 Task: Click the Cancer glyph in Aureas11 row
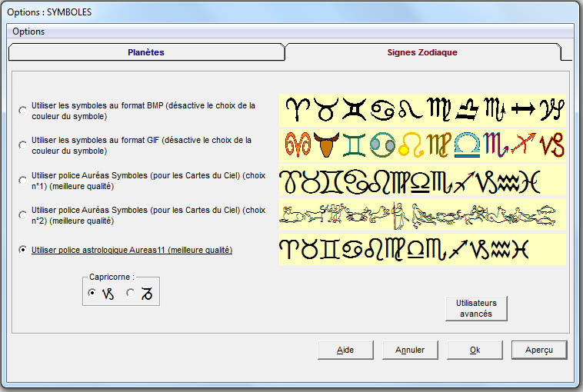coord(351,250)
